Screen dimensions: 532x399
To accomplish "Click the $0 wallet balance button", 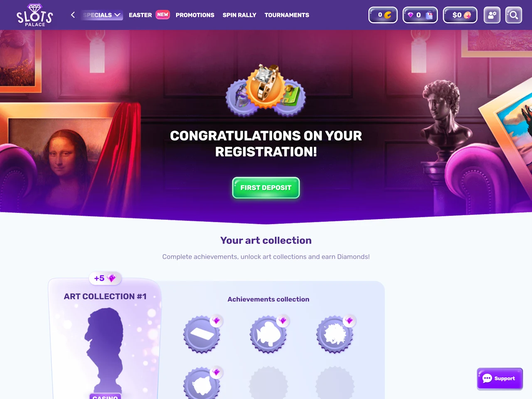I will [460, 15].
